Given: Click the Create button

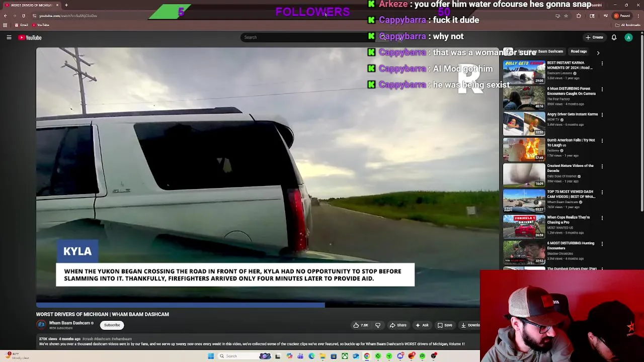Looking at the screenshot, I should point(594,37).
